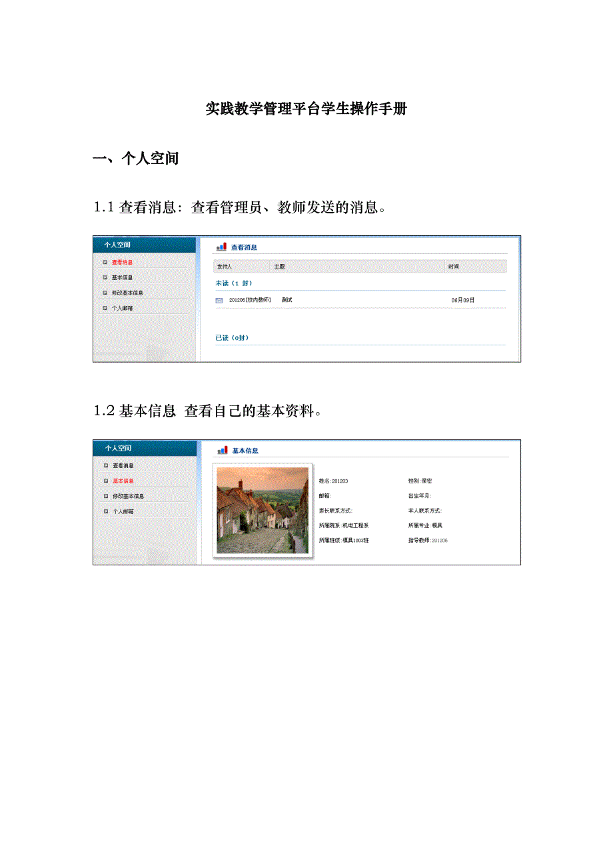Click the bar chart icon beside 查看消息 heading
Image resolution: width=613 pixels, height=868 pixels.
pos(221,247)
